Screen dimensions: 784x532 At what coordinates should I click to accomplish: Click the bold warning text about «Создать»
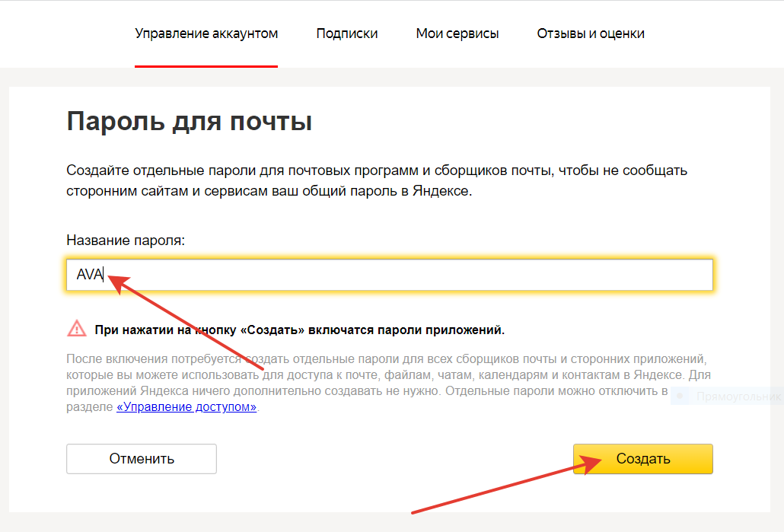click(x=299, y=330)
